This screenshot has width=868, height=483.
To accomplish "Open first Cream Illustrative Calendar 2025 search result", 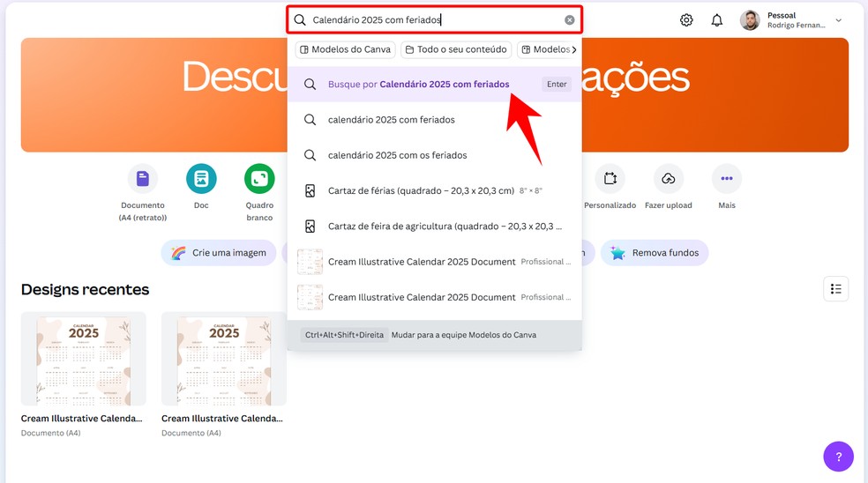I will click(435, 262).
